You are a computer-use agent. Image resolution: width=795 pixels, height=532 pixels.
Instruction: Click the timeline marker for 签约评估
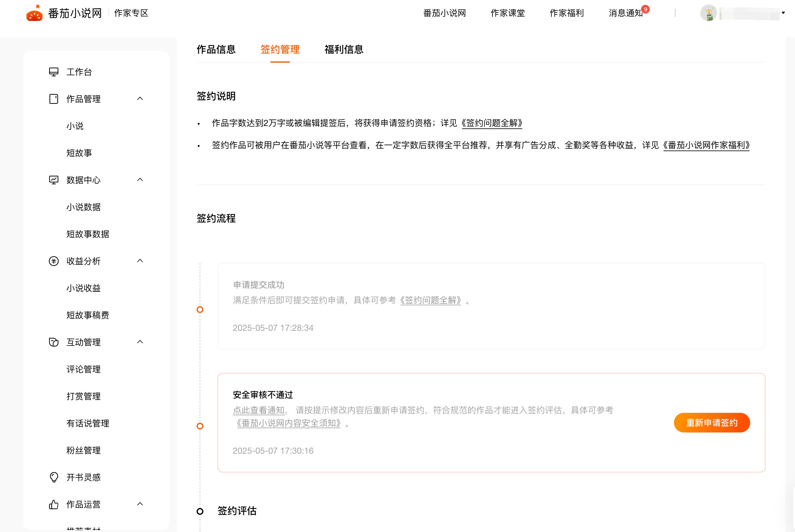[x=200, y=511]
